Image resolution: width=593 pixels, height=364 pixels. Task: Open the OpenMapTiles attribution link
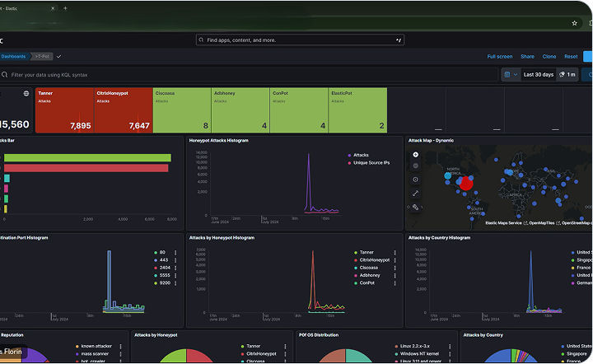pyautogui.click(x=544, y=223)
